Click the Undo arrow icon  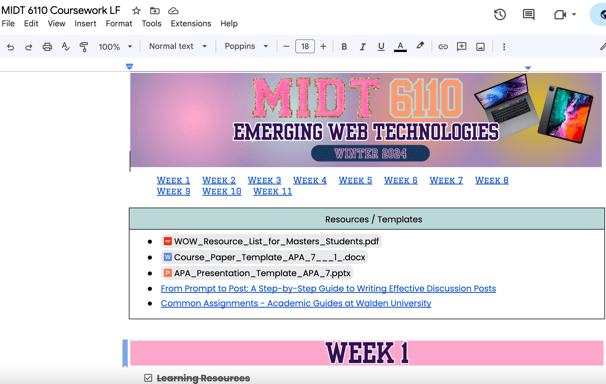[10, 47]
